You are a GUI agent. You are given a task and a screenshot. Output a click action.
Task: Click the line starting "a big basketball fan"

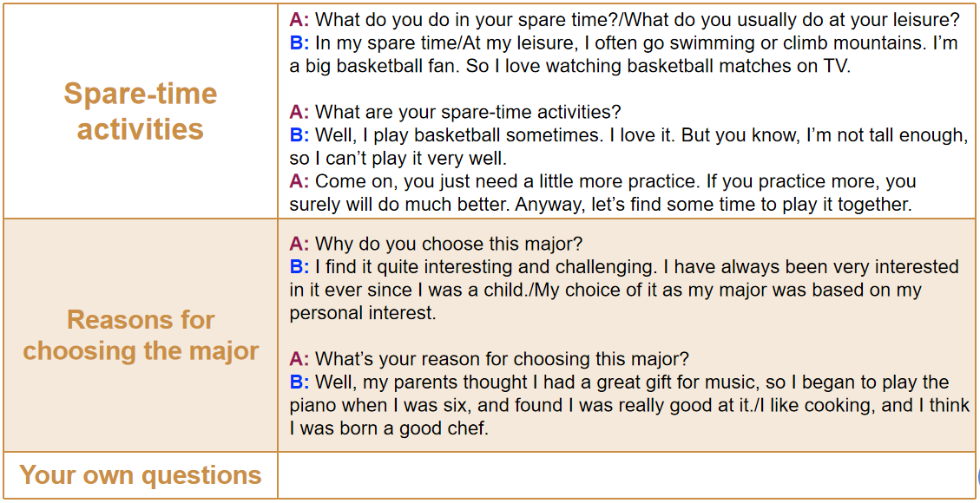569,66
